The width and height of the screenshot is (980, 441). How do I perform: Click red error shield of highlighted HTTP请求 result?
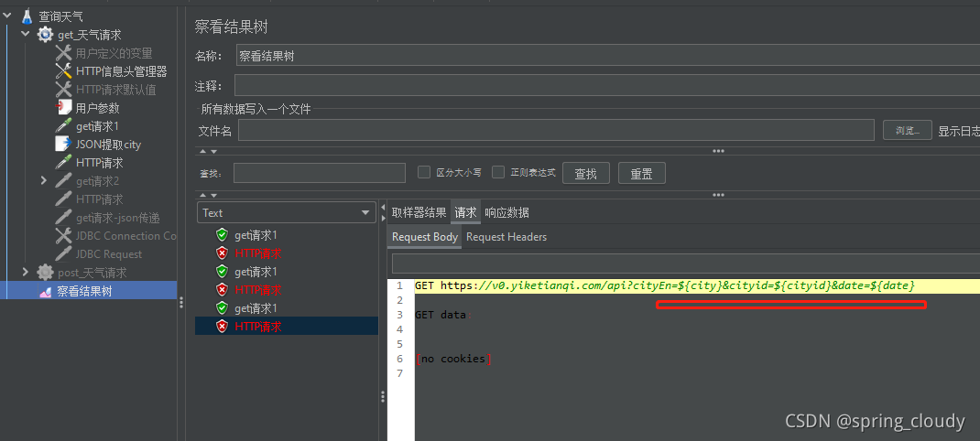click(222, 326)
